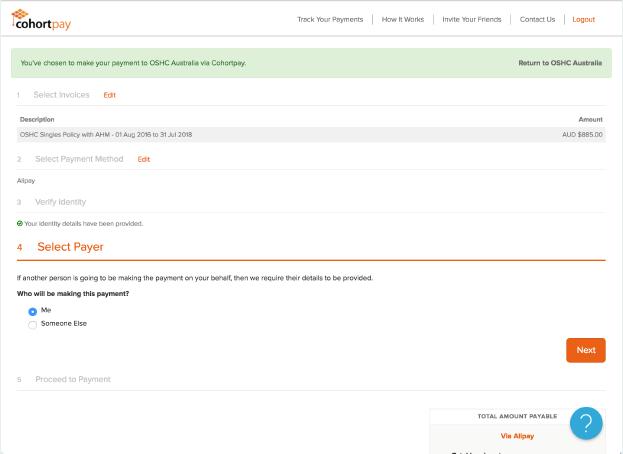The height and width of the screenshot is (454, 623).
Task: Click the green identity verified checkmark icon
Action: pyautogui.click(x=20, y=224)
